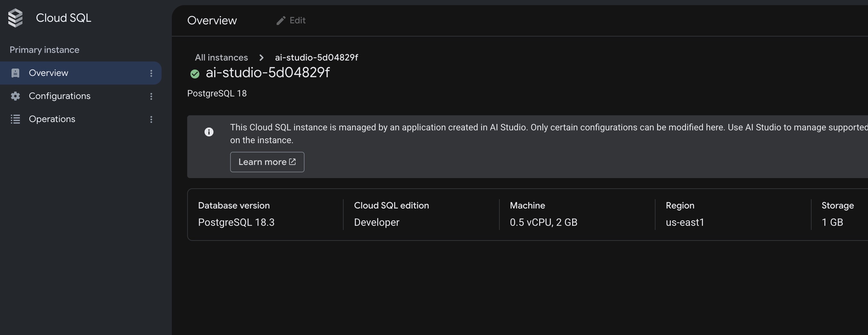
Task: Click the Overview sidebar page icon
Action: tap(15, 73)
